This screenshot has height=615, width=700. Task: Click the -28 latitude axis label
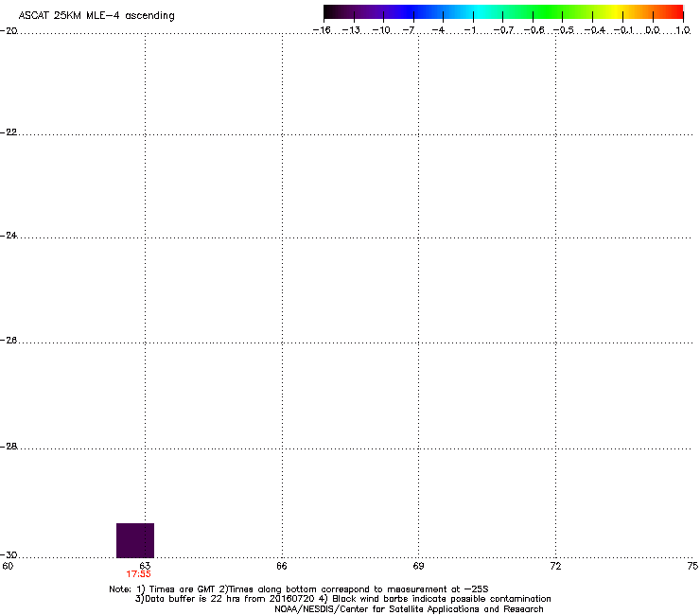(9, 447)
